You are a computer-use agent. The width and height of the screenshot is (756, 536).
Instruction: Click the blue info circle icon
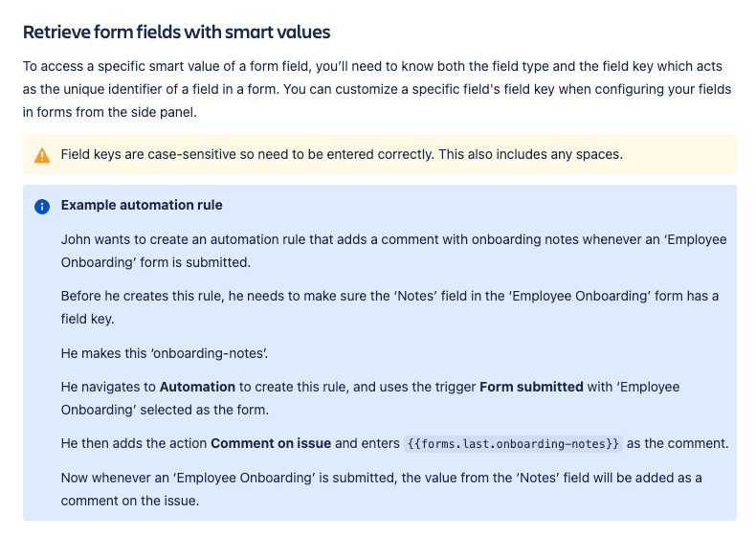[42, 207]
